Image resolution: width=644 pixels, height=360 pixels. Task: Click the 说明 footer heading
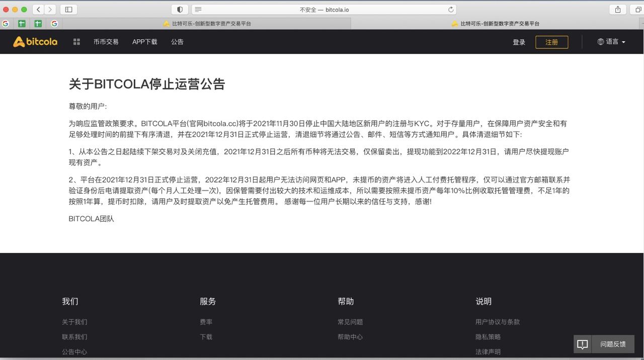tap(484, 301)
